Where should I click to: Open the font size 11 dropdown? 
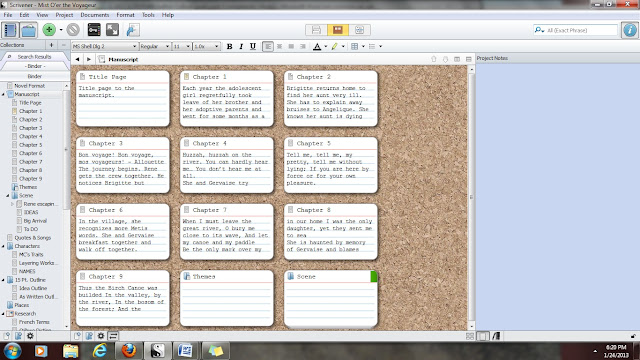[182, 47]
